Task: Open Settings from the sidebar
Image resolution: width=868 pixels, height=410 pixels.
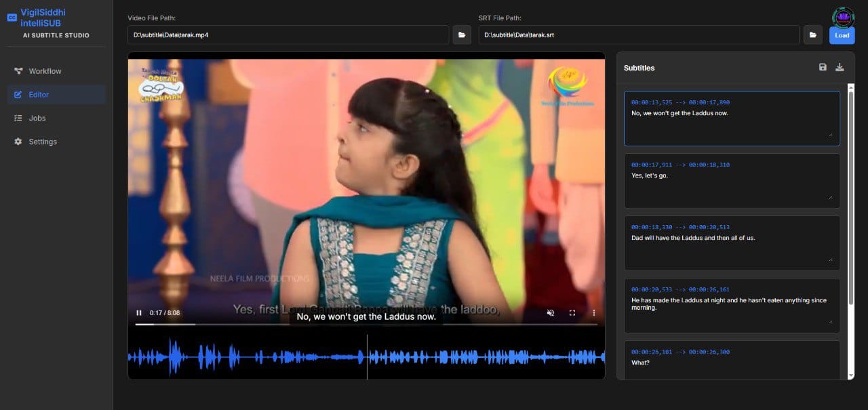Action: click(x=43, y=142)
